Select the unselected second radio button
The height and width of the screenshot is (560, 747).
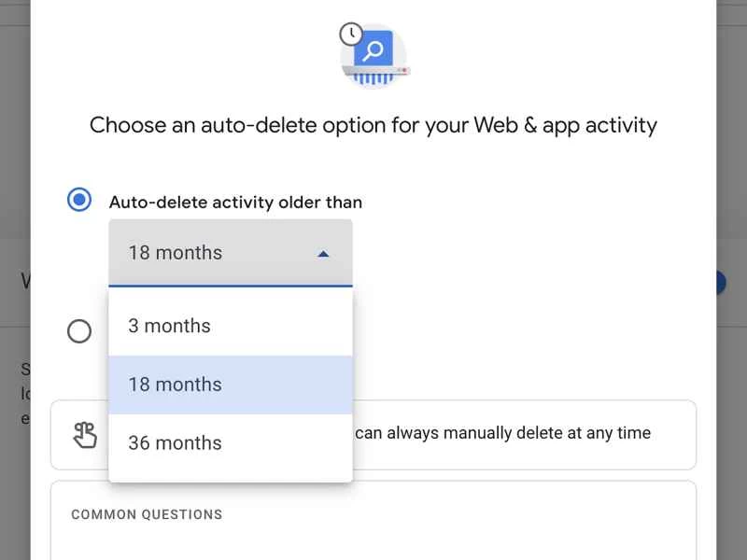(x=79, y=330)
